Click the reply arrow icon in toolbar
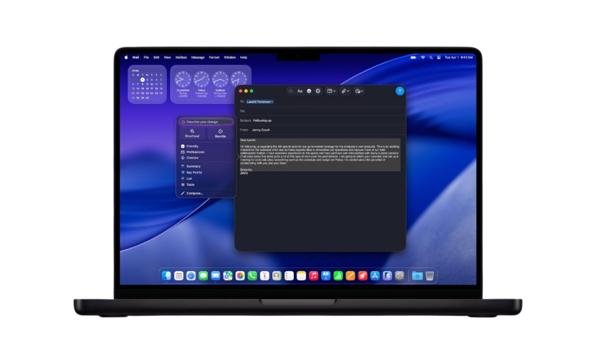596x364 pixels. [x=291, y=91]
